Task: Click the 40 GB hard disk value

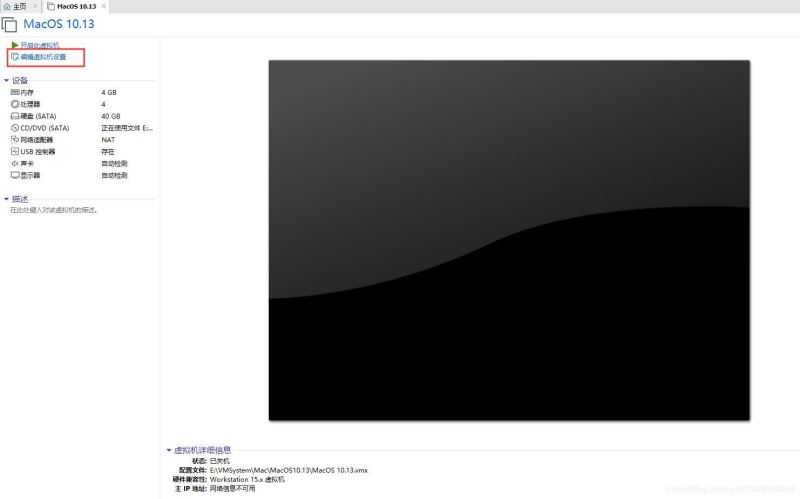Action: pos(111,116)
